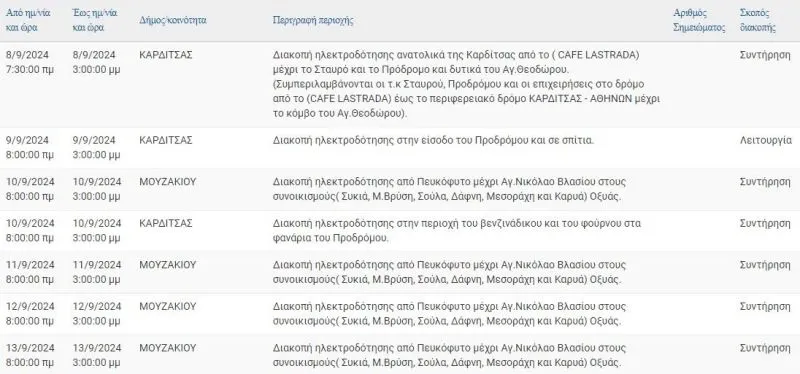Select Συντήρηση in the 11/9/2024 row
The image size is (800, 374).
765,265
